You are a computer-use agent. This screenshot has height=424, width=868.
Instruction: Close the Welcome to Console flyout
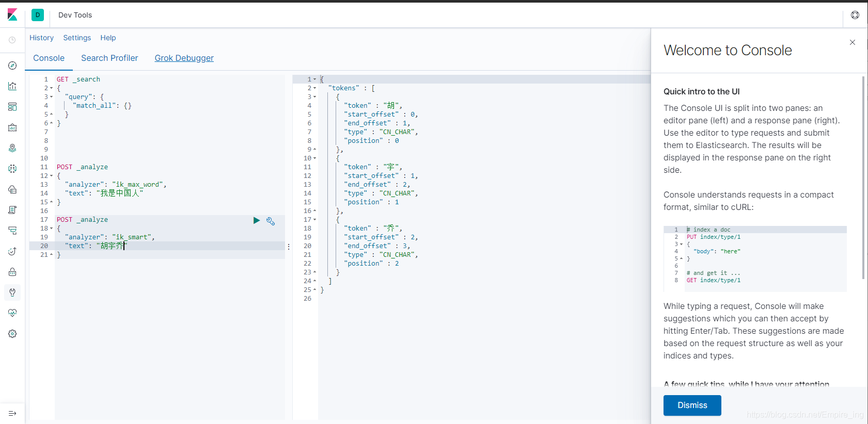tap(853, 42)
